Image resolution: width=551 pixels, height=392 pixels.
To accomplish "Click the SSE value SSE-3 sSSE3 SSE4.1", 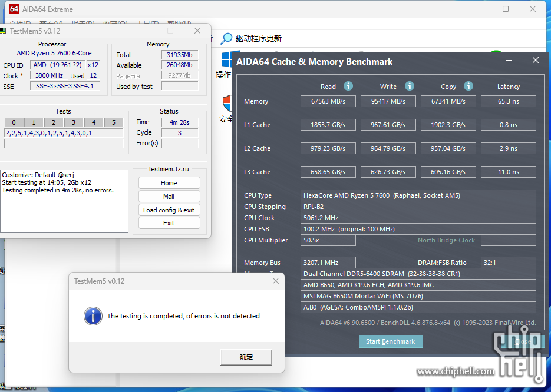I will 65,86.
